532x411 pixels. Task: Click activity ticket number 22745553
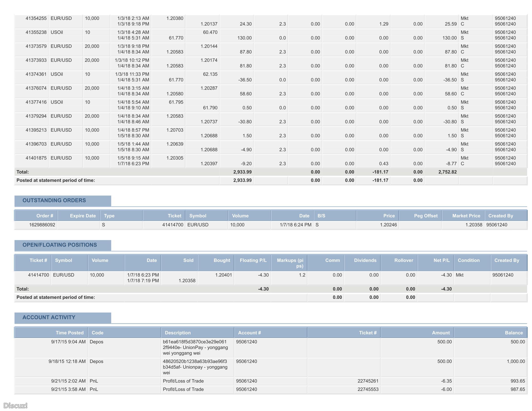[368, 389]
